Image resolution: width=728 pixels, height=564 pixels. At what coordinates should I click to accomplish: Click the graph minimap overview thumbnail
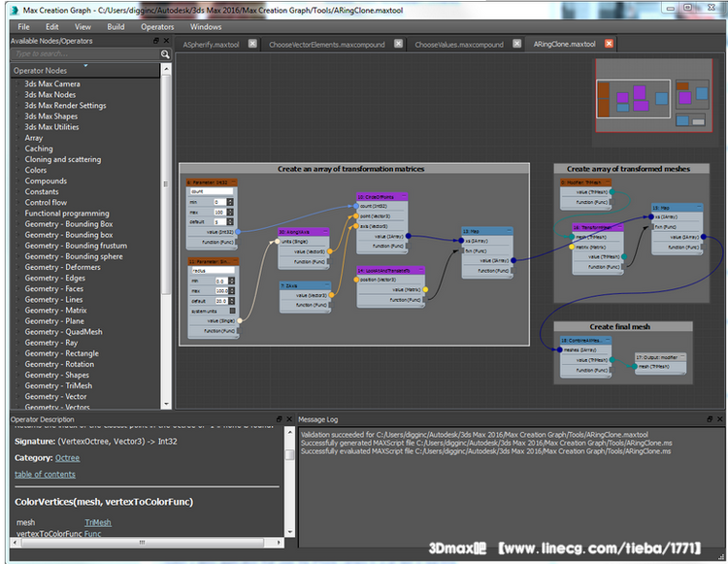(653, 95)
